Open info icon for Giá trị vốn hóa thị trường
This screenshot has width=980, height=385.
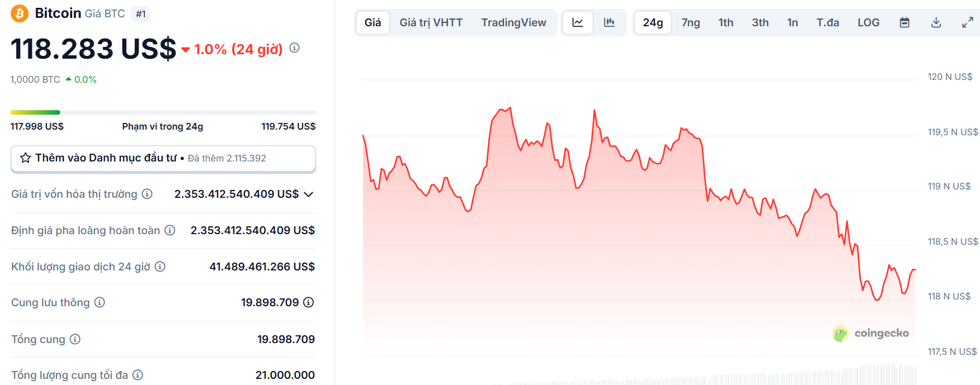[x=147, y=194]
